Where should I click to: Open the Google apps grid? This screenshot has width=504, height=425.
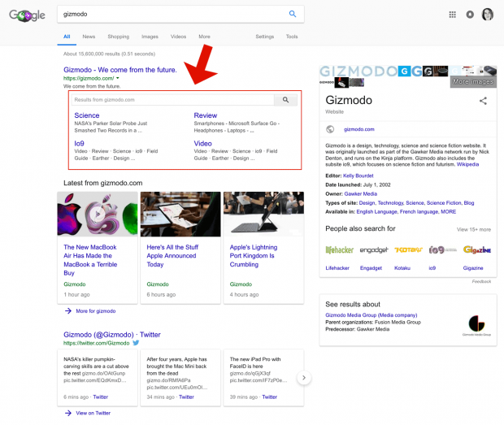(x=452, y=15)
